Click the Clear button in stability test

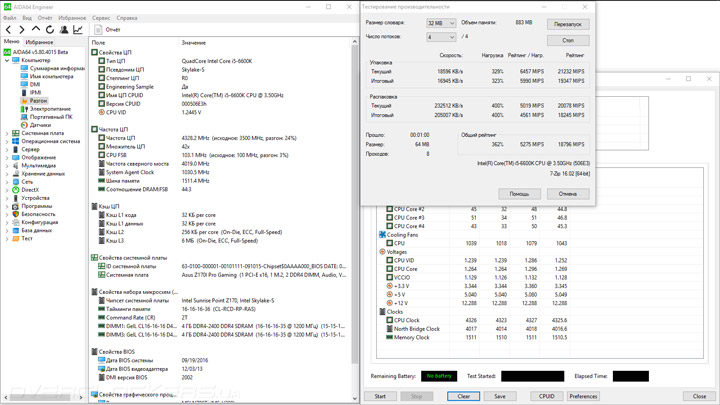click(464, 396)
